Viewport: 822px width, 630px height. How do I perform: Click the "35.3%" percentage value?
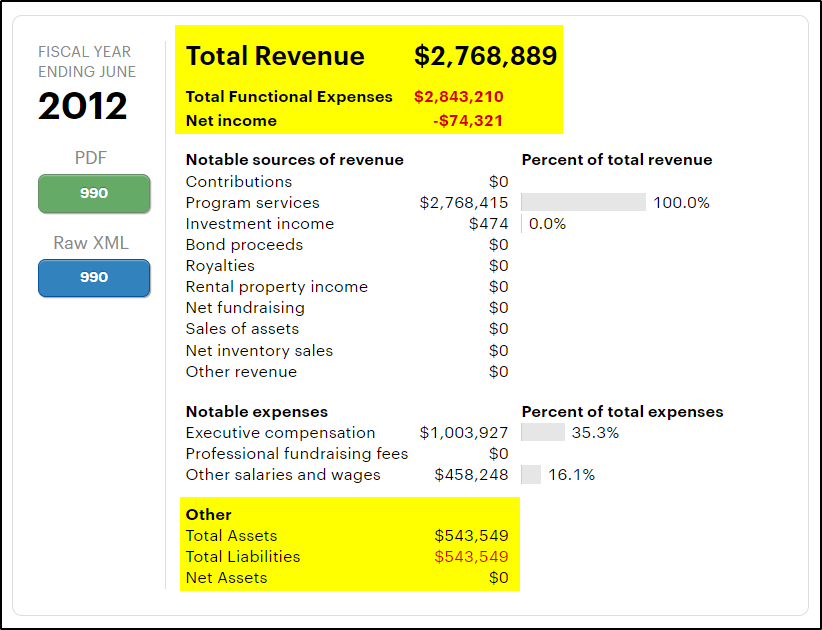(596, 433)
